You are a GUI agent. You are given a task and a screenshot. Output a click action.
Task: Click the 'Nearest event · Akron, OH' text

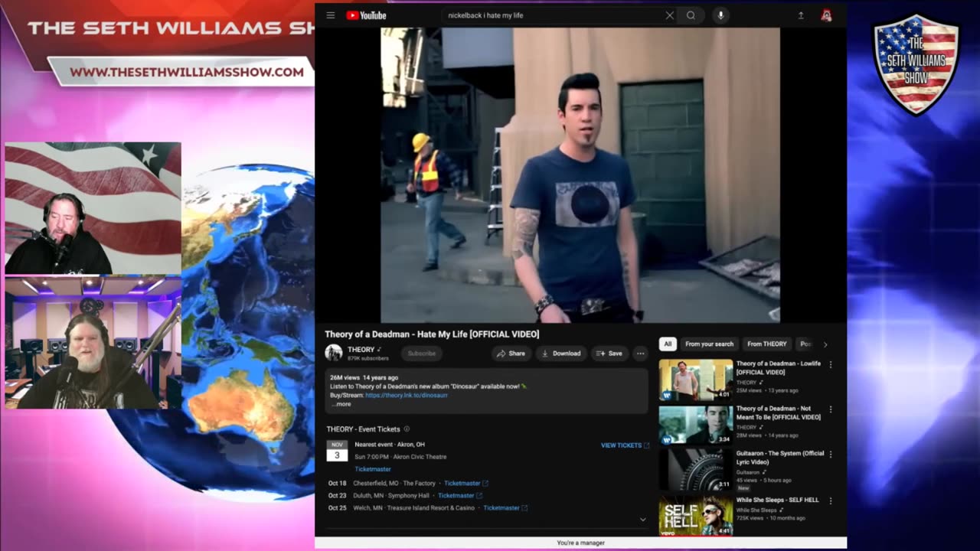pos(390,445)
